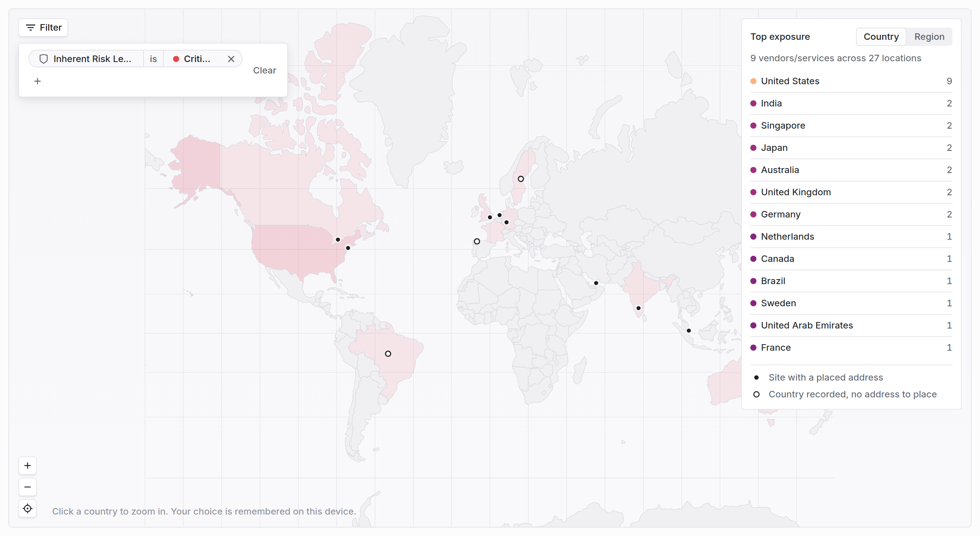
Task: Click the 'Click a country to zoom in' hint text
Action: pos(204,511)
